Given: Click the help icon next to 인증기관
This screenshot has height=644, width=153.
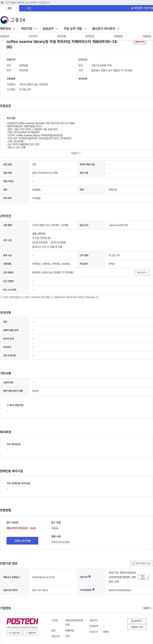Looking at the screenshot, I should pyautogui.click(x=90, y=576).
